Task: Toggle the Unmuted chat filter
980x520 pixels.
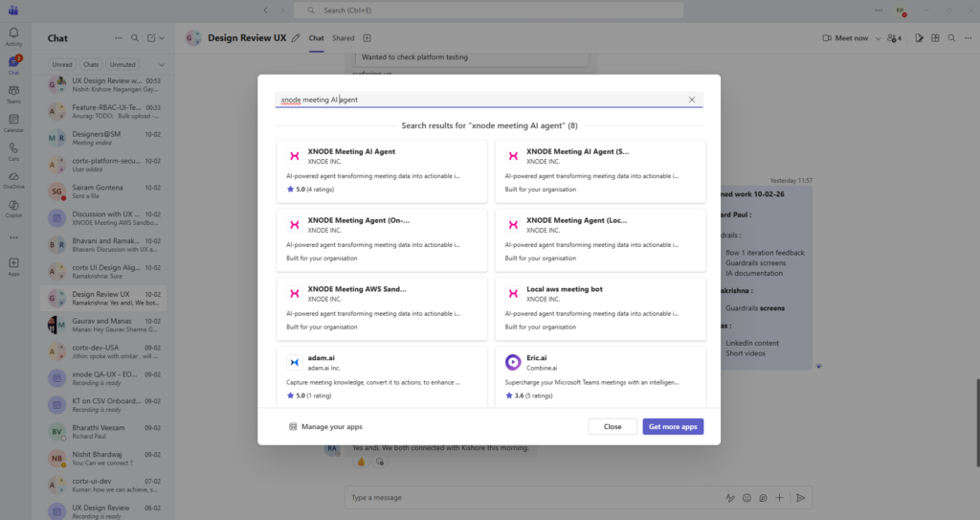Action: (122, 64)
